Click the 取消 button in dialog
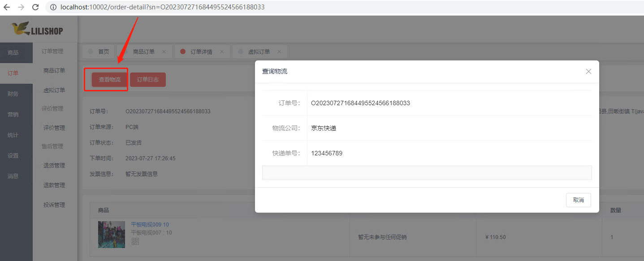The width and height of the screenshot is (644, 261). (579, 200)
